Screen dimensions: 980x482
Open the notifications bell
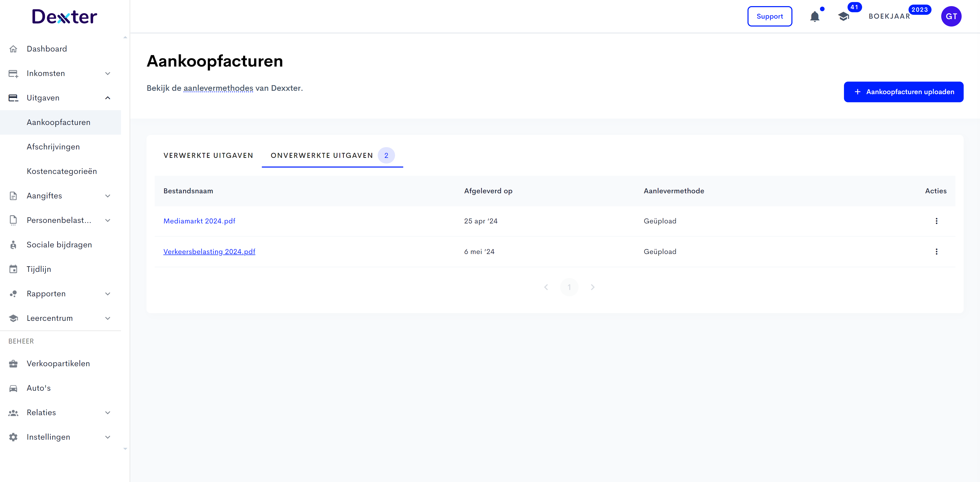(x=815, y=16)
